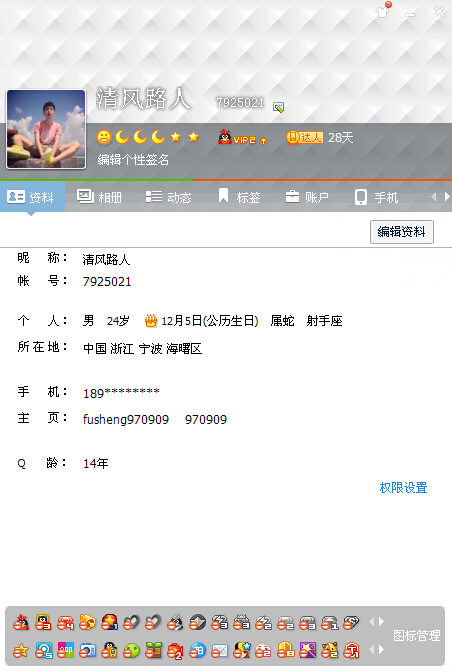This screenshot has height=672, width=452.
Task: Open the colorful app icon
Action: click(65, 651)
